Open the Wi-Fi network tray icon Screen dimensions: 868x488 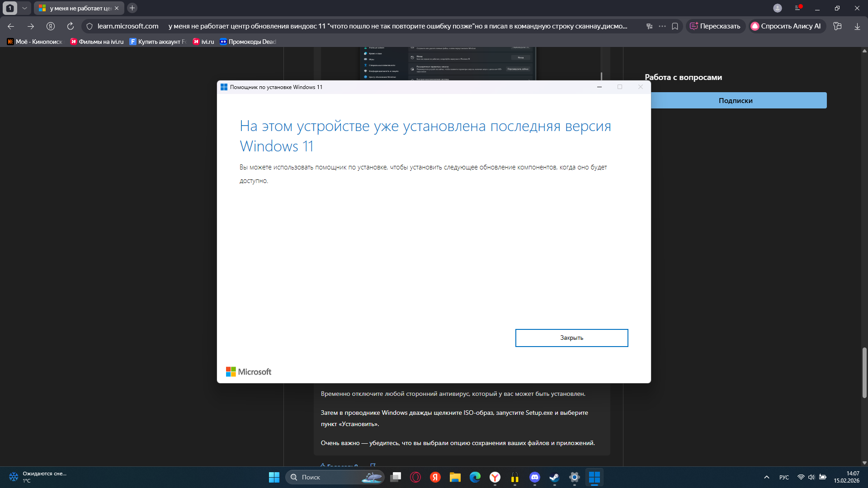801,477
